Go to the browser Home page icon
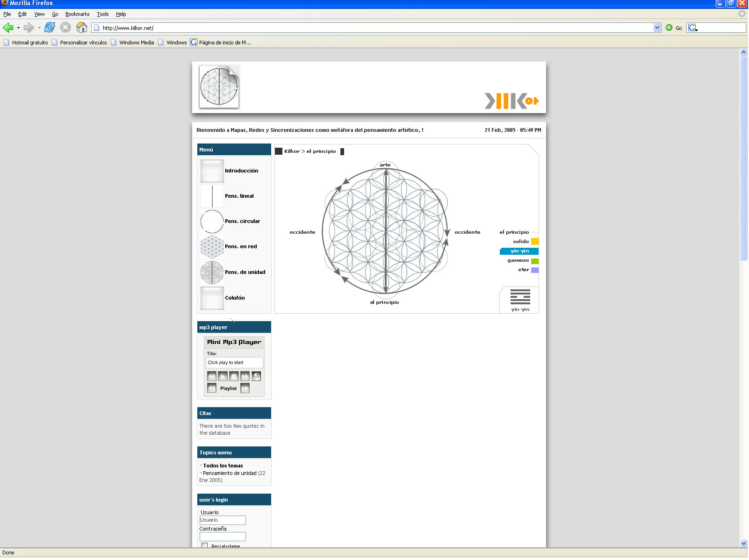The height and width of the screenshot is (560, 749). click(x=81, y=28)
